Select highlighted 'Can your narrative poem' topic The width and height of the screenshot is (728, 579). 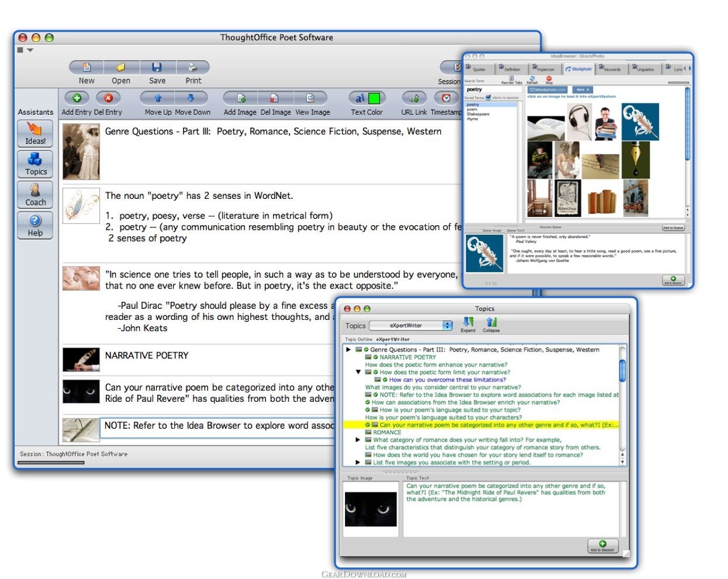click(x=481, y=425)
